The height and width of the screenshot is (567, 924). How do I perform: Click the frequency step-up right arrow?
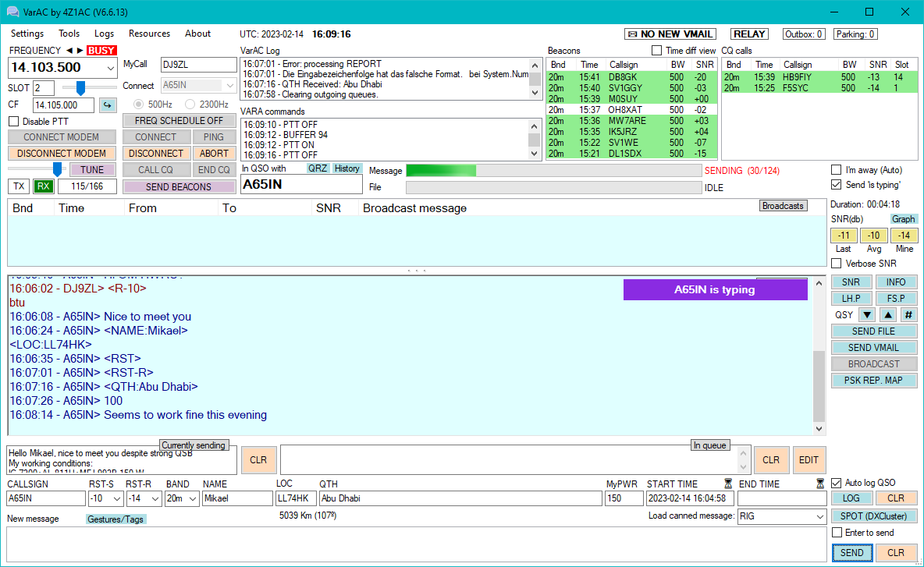point(79,51)
